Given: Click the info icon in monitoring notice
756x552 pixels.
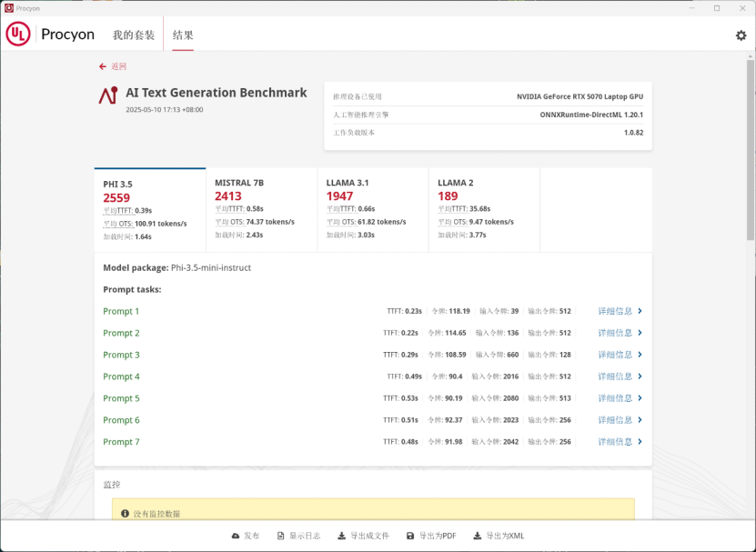Looking at the screenshot, I should coord(125,514).
